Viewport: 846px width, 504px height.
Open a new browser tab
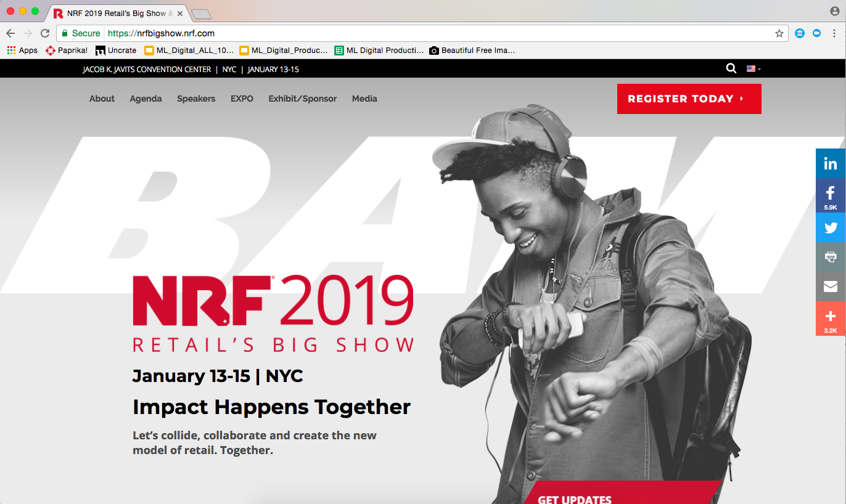click(201, 14)
